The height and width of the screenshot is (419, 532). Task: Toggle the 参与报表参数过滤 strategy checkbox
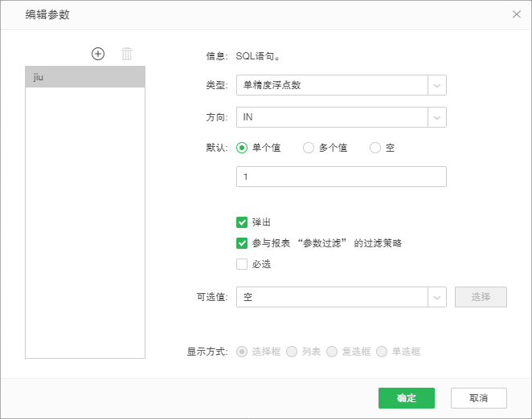point(242,243)
